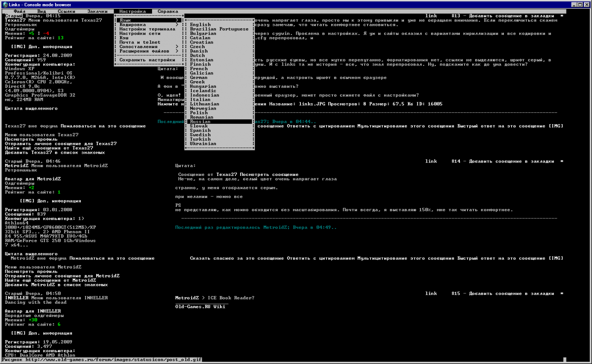
Task: Click the [IMG] placeholder in Texas27's info section
Action: [18, 47]
